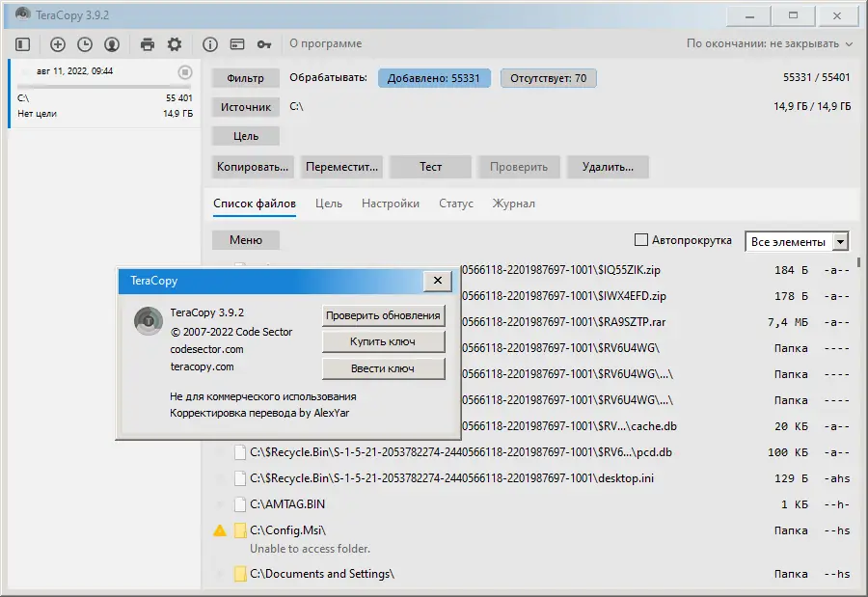Open the teracopy.com link
Image resolution: width=868 pixels, height=597 pixels.
pos(202,366)
